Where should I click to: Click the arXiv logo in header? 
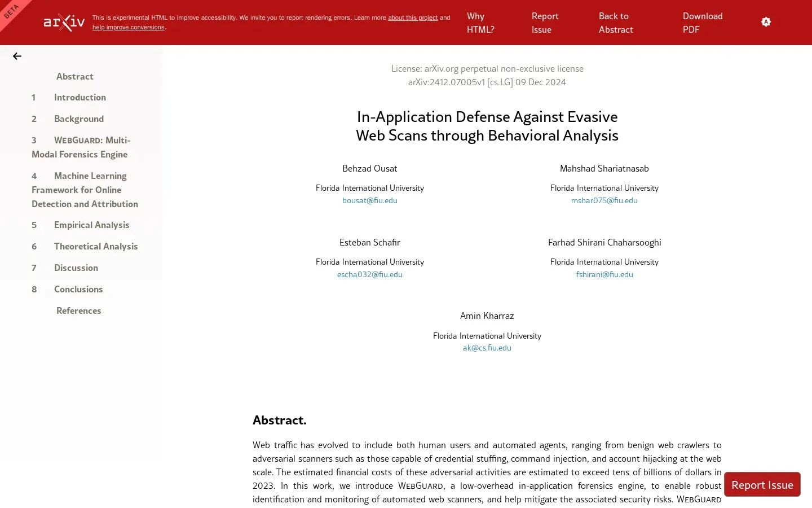[x=64, y=23]
